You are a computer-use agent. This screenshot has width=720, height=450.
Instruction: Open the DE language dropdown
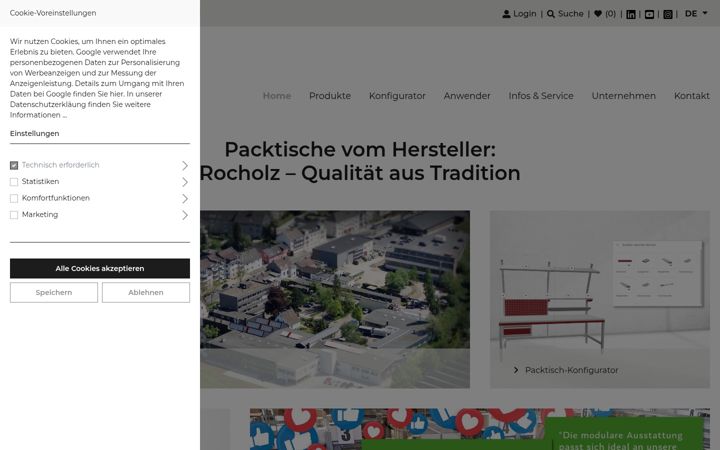(696, 14)
